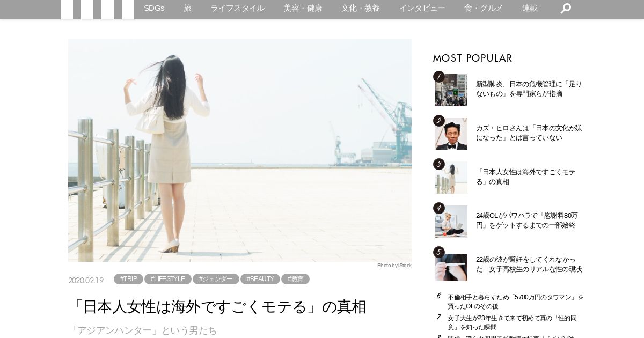Open 新型肺炎、日本の危機管理 article link

529,89
